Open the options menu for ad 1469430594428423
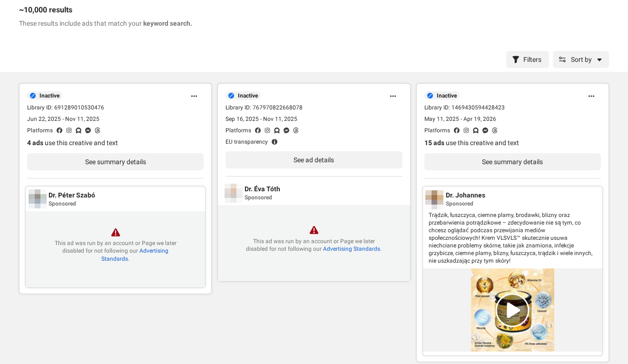This screenshot has width=628, height=364. point(591,96)
